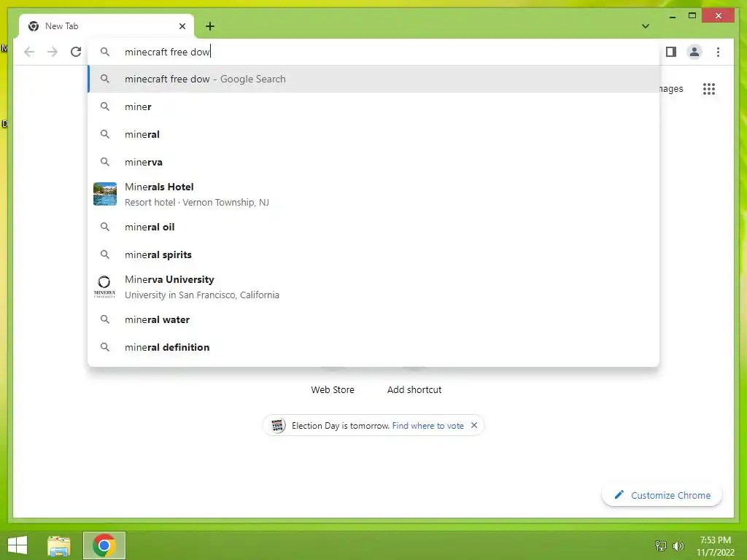Open File Explorer from the taskbar
Screen dimensions: 747x560
tap(59, 545)
